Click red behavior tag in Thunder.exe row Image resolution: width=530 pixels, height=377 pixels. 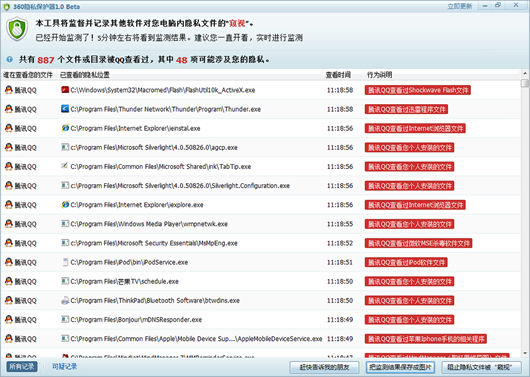point(406,109)
